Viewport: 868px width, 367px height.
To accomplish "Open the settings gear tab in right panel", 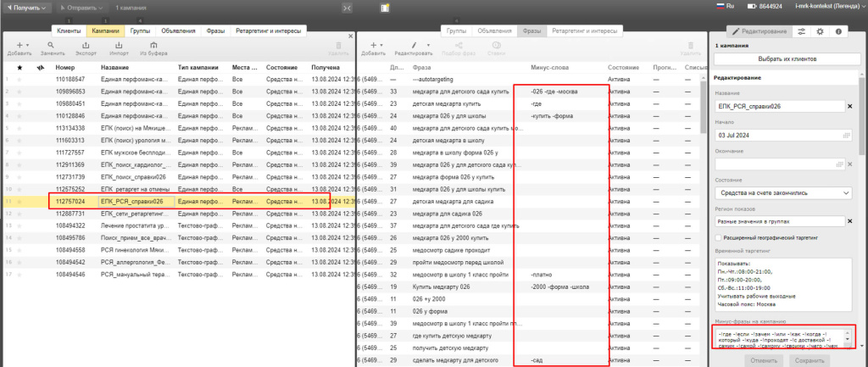I will pyautogui.click(x=820, y=31).
